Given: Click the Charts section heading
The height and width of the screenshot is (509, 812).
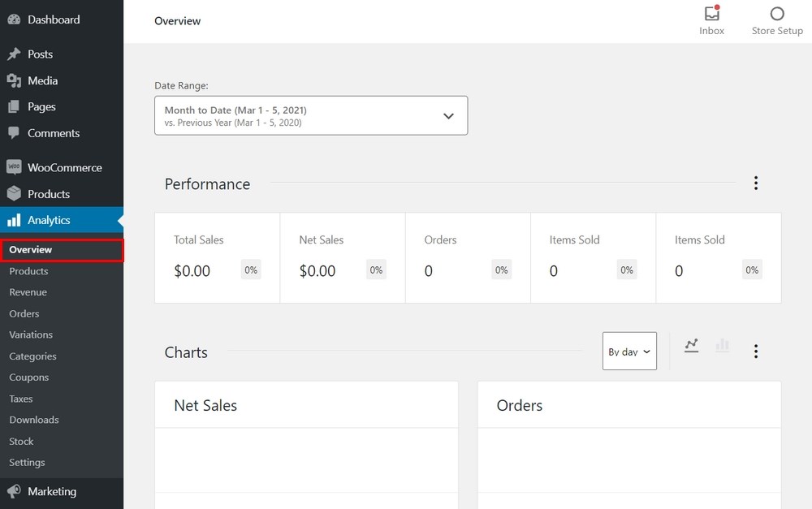Looking at the screenshot, I should (186, 352).
